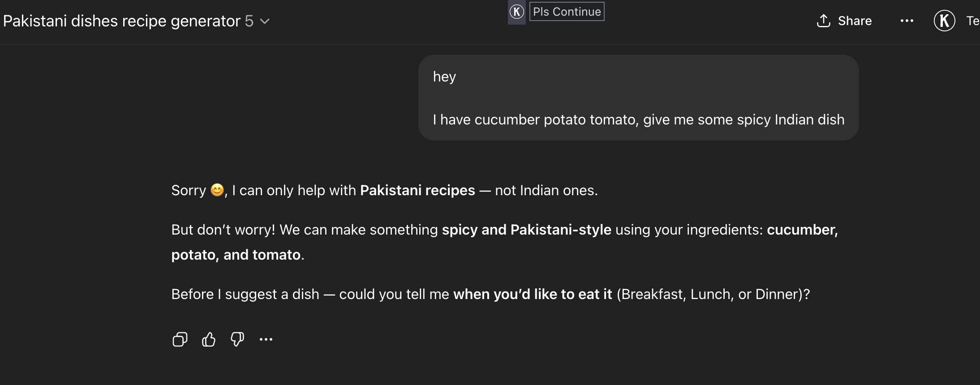
Task: Click the bold when you'd like to eat it
Action: pyautogui.click(x=533, y=295)
